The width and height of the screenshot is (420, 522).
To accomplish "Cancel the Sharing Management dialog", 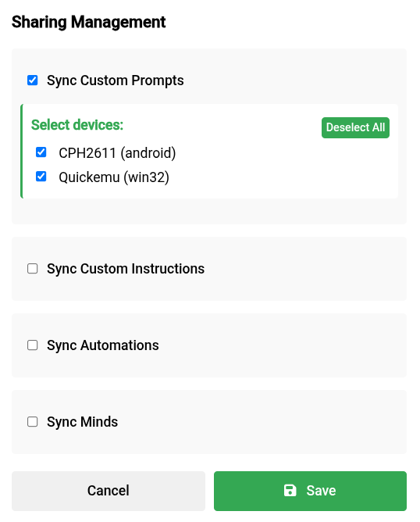I will (x=109, y=491).
